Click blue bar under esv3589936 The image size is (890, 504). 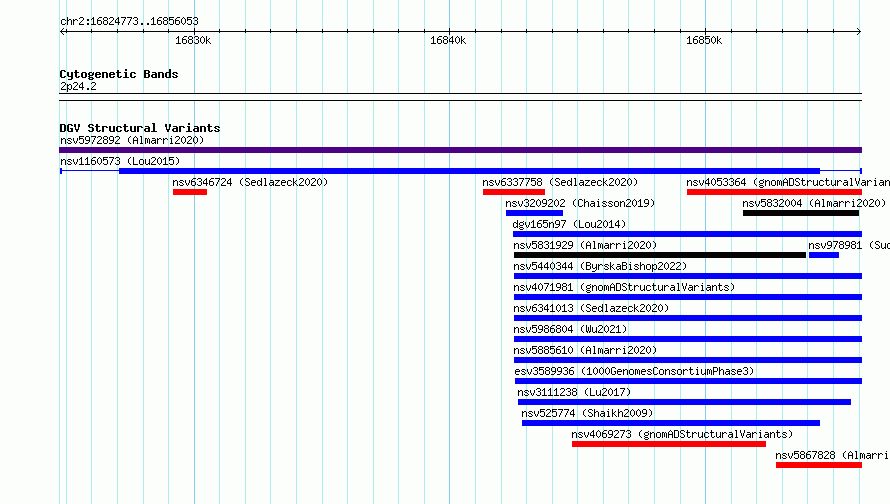[x=689, y=381]
